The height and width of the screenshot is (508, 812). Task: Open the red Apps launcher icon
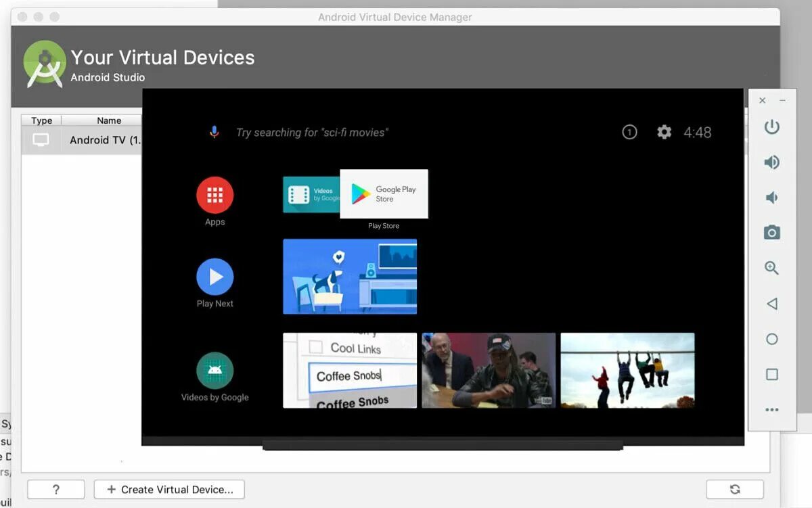pyautogui.click(x=215, y=195)
